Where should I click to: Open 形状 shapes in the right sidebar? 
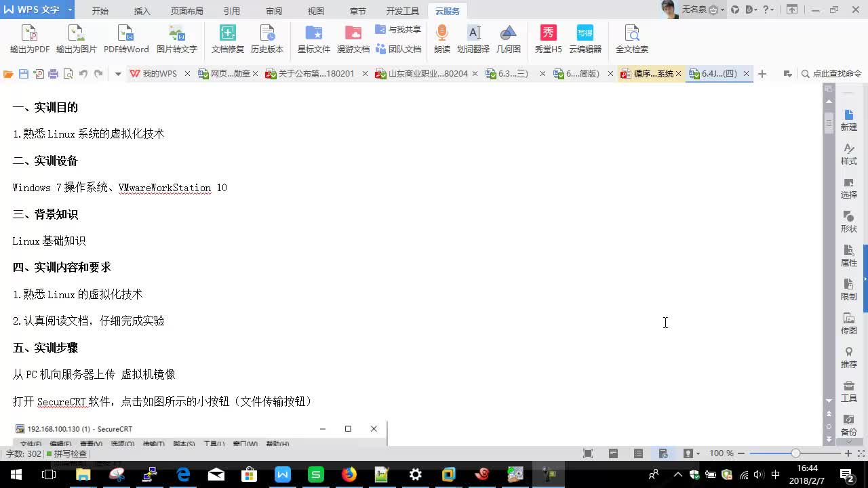point(849,222)
